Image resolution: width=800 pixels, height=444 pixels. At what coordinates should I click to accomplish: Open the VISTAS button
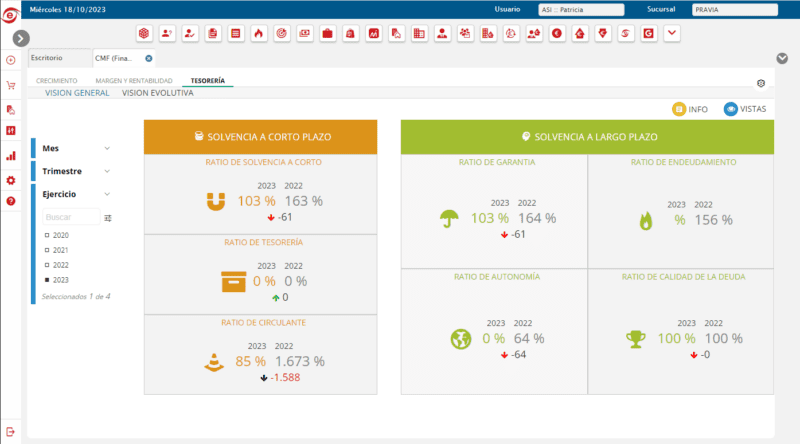pyautogui.click(x=745, y=109)
